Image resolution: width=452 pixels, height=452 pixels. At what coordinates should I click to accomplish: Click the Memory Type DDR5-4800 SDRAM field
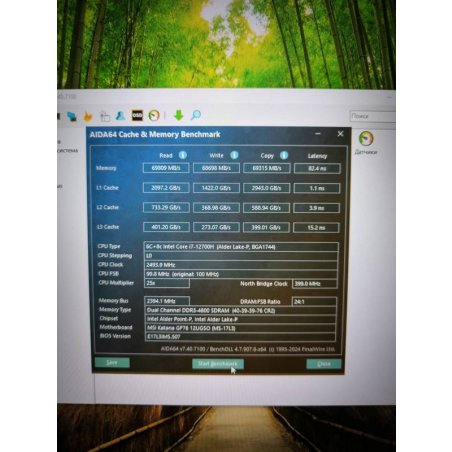(240, 310)
